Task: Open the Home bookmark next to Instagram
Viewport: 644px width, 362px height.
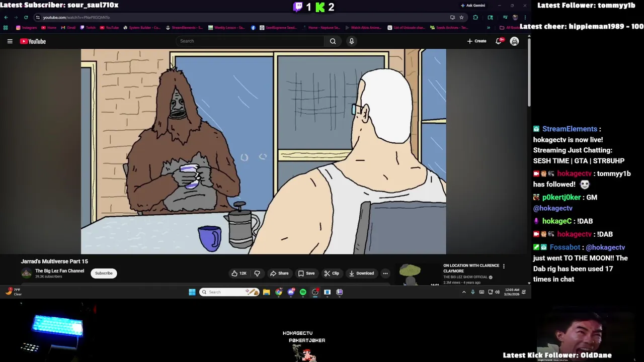Action: 49,28
